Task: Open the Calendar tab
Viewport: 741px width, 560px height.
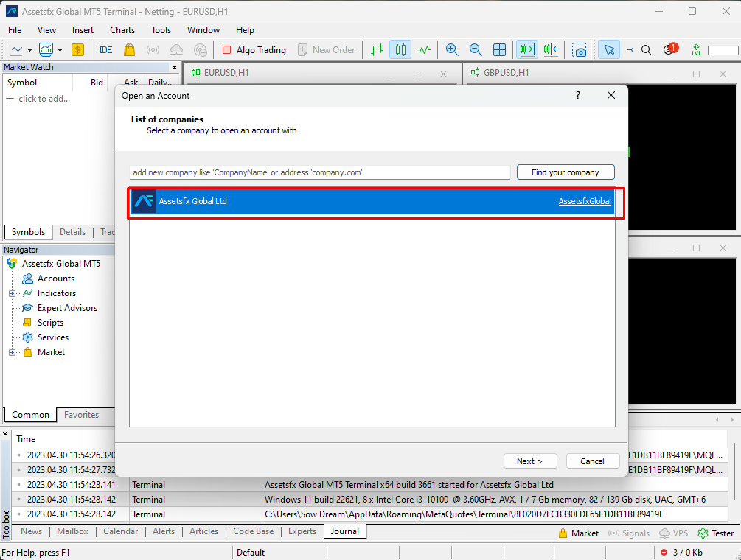Action: point(120,531)
